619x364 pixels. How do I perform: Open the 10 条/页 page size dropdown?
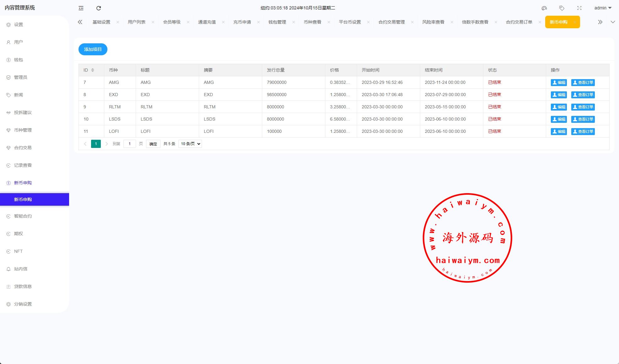coord(190,144)
